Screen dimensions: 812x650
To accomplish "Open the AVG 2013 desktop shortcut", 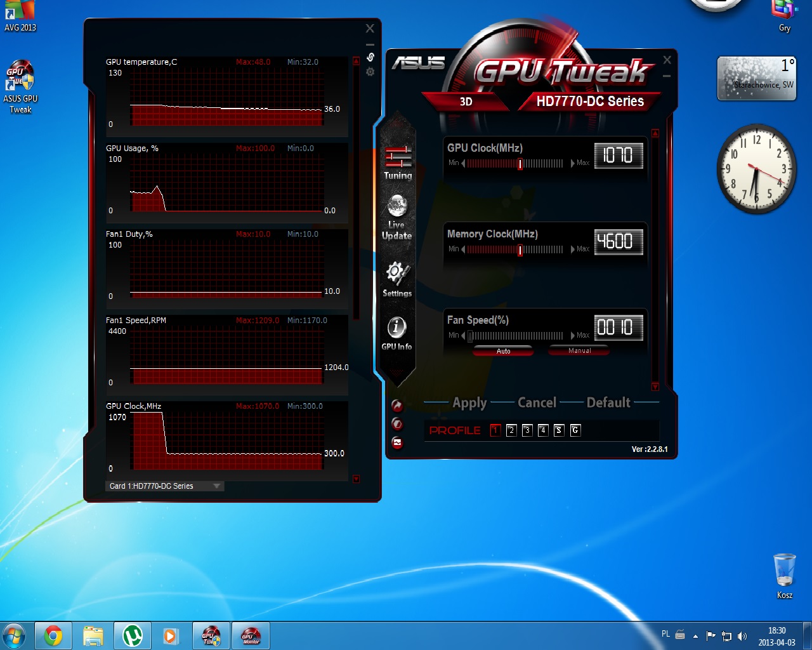I will (20, 17).
